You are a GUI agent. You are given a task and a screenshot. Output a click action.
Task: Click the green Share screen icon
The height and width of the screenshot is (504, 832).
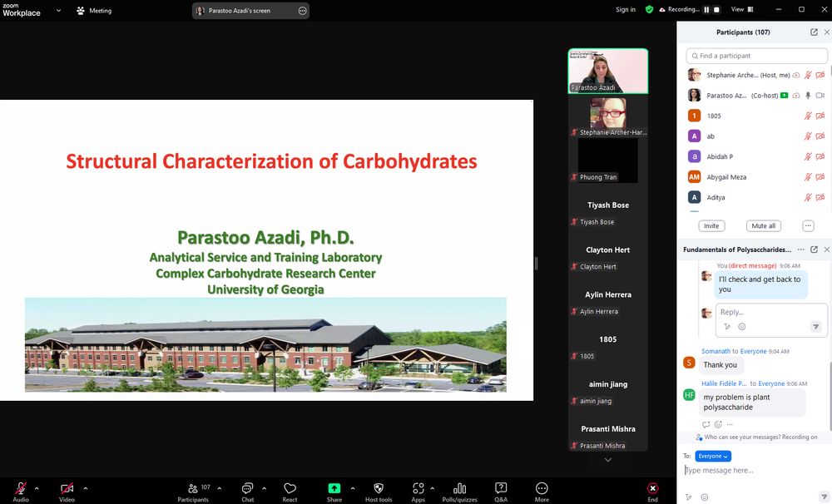click(334, 489)
